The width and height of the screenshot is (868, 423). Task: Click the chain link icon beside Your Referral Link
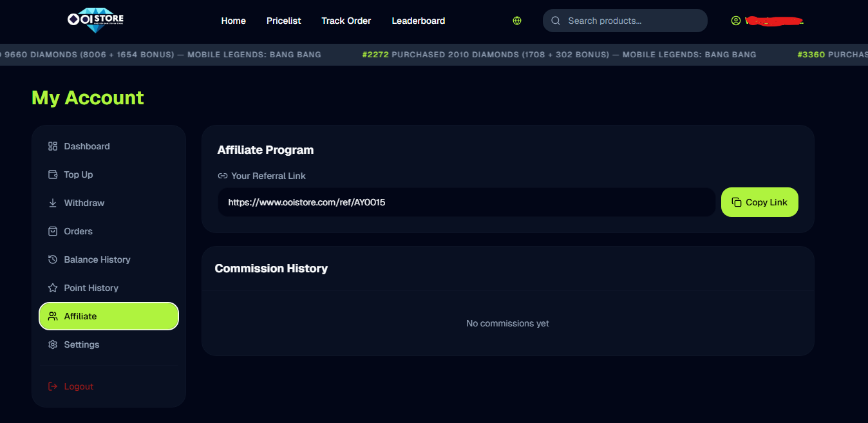(x=223, y=176)
